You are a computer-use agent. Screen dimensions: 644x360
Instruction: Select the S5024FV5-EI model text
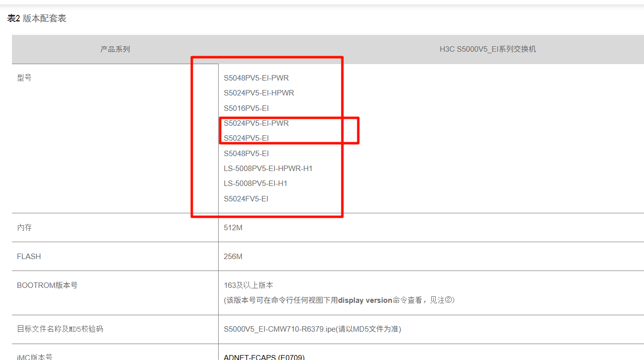(x=246, y=199)
